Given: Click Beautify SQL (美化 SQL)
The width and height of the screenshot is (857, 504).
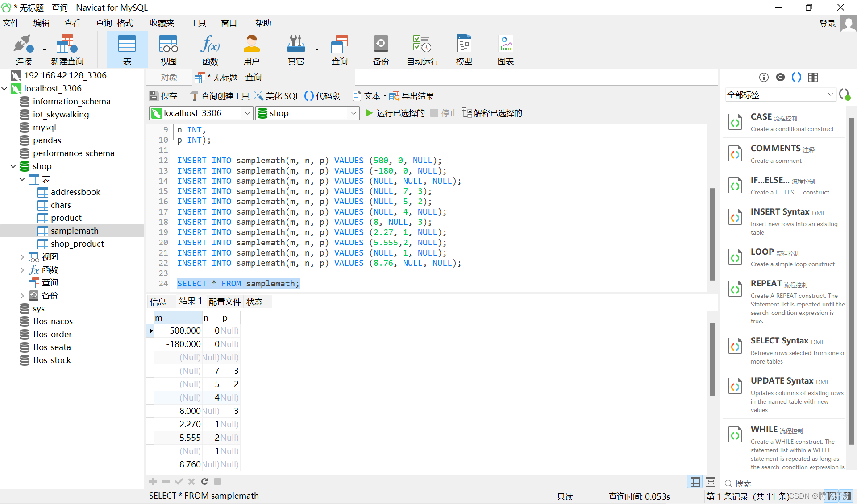Looking at the screenshot, I should [x=277, y=96].
